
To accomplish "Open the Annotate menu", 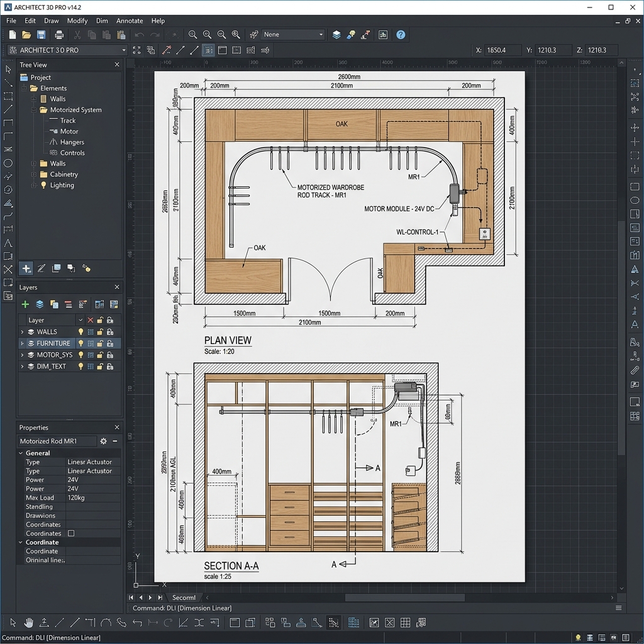I will pos(130,21).
